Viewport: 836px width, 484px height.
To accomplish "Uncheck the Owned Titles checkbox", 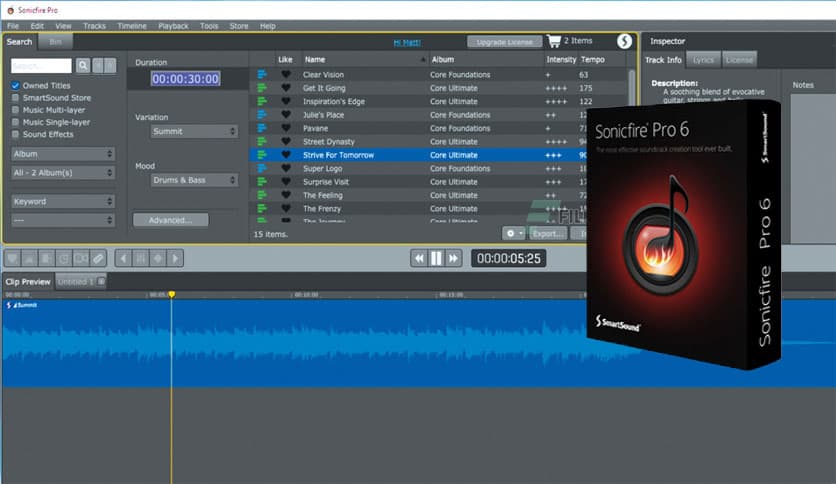I will pos(15,85).
